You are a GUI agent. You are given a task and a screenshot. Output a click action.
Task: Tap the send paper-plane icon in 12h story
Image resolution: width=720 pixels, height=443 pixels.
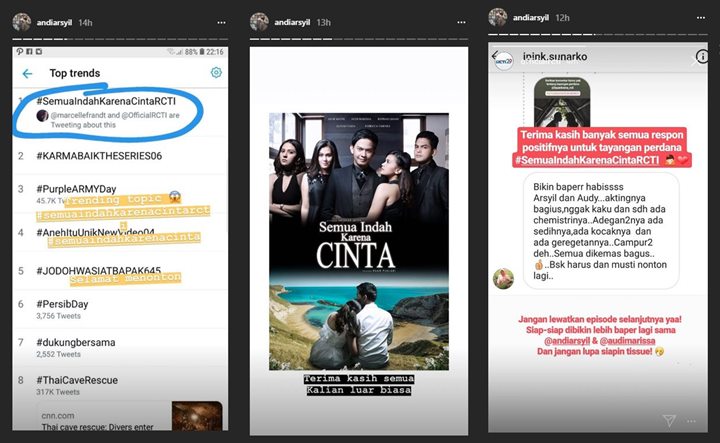pyautogui.click(x=669, y=420)
